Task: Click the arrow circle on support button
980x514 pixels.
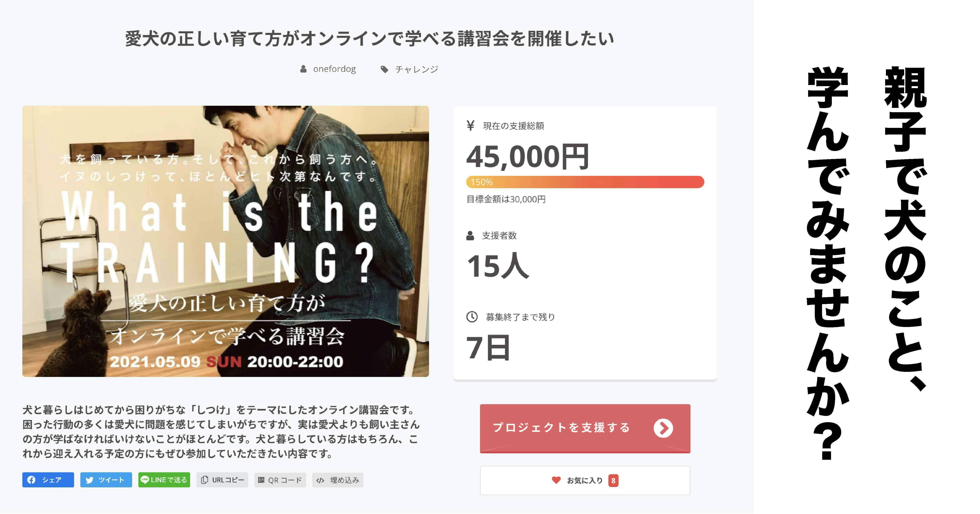Action: coord(663,428)
